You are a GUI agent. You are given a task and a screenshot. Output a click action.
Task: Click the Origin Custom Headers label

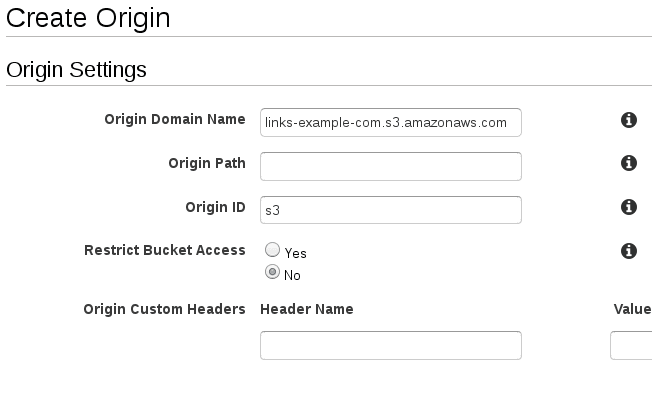point(164,309)
